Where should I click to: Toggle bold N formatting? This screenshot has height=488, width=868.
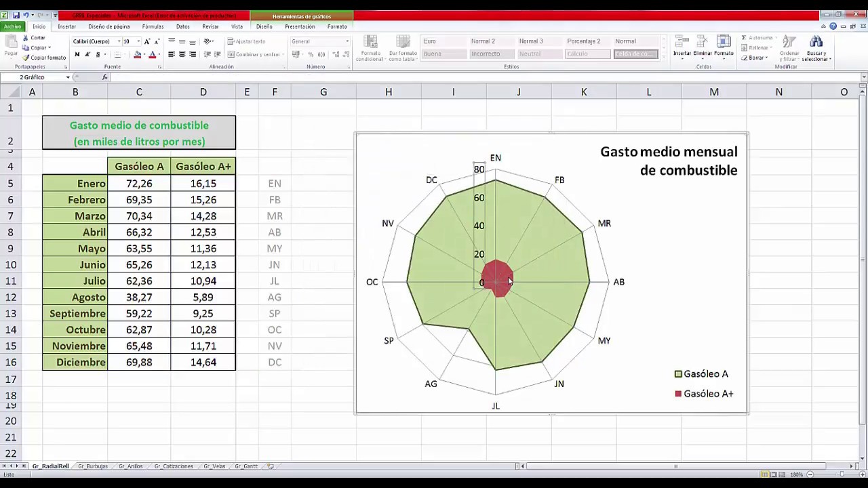[77, 54]
